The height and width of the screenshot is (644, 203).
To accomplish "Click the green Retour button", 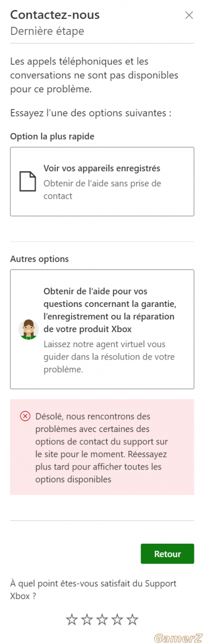I will tap(167, 554).
